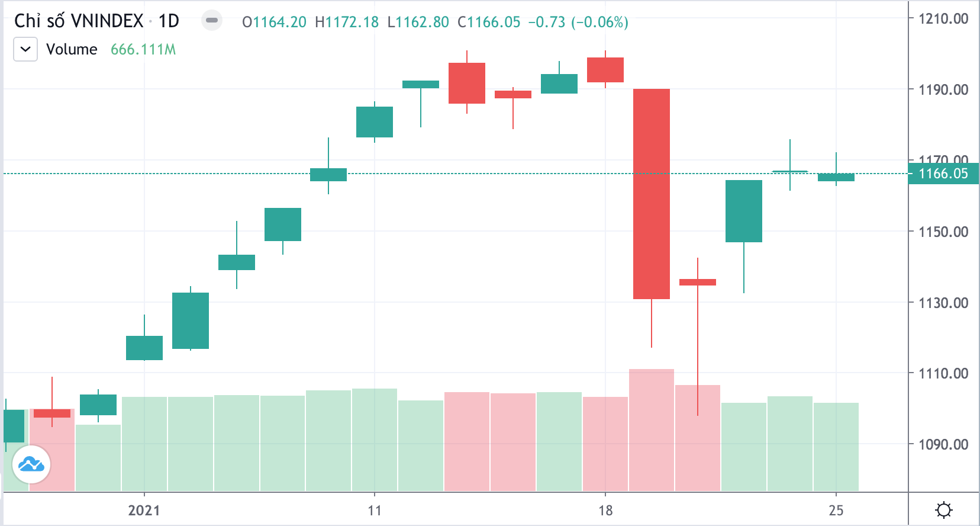
Task: Click the largest red candlestick body
Action: tap(652, 194)
